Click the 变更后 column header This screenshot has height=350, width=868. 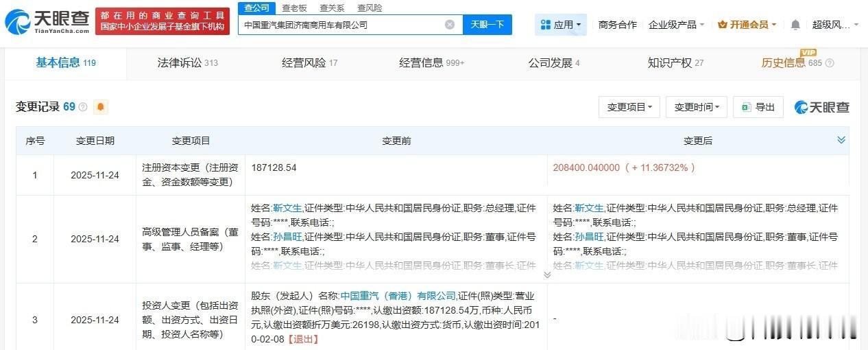pos(698,141)
